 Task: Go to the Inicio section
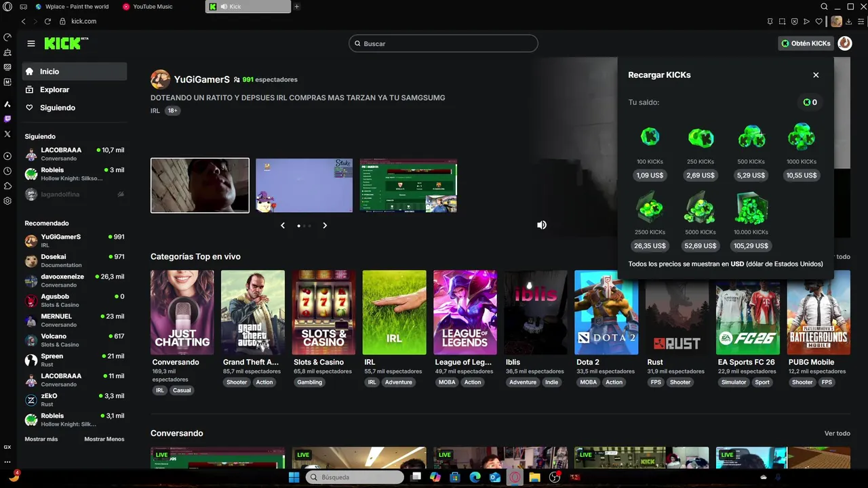click(75, 71)
